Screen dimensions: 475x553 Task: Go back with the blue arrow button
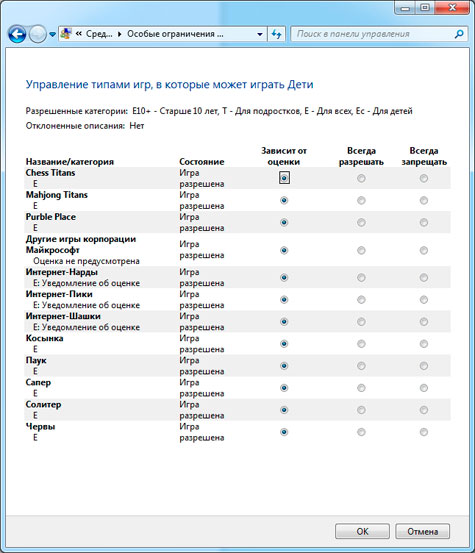click(x=17, y=34)
